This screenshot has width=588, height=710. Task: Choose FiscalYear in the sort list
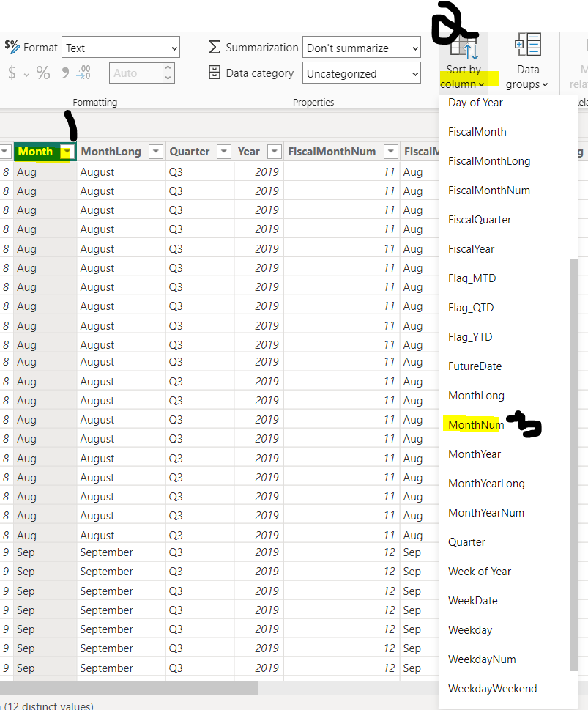coord(472,249)
